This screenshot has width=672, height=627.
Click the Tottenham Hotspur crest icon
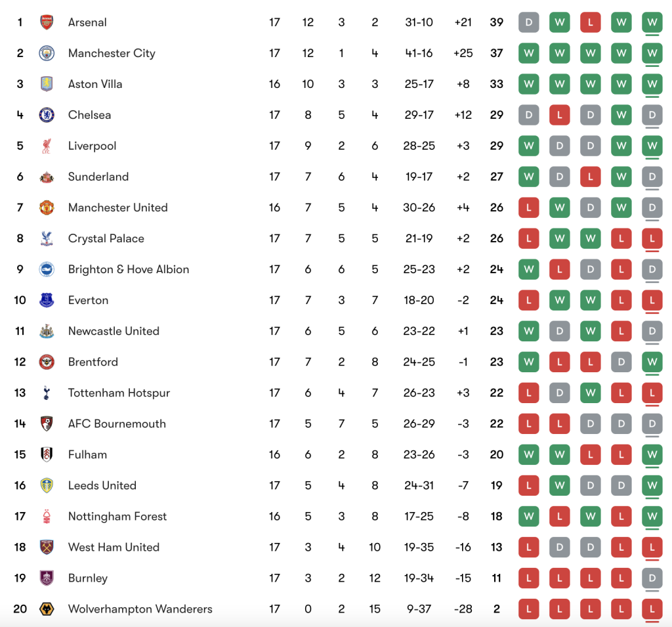[47, 393]
